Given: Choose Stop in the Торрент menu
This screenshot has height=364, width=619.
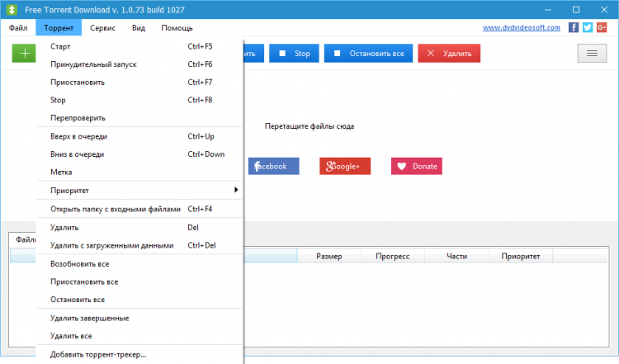Looking at the screenshot, I should [x=139, y=100].
